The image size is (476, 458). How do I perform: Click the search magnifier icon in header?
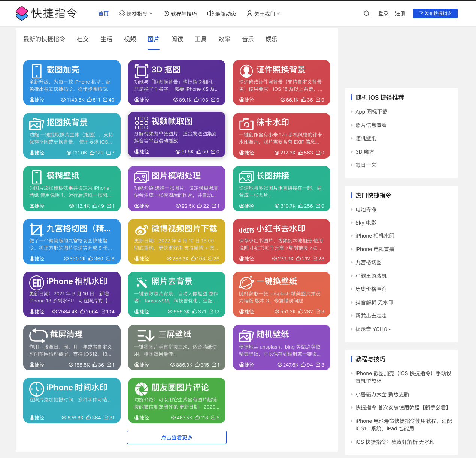coord(366,13)
